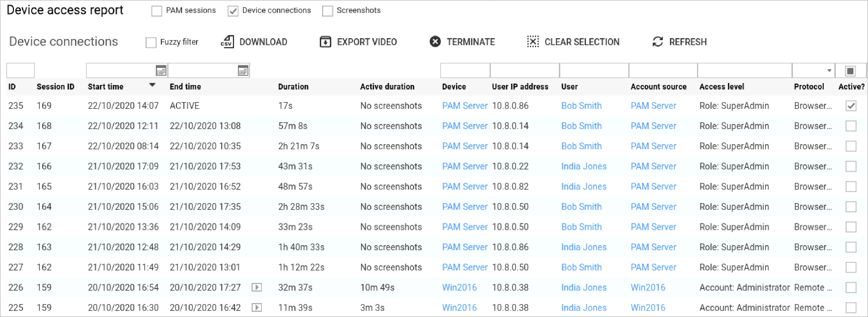Select the '10m 49s' active duration cell
868x317 pixels.
[x=377, y=288]
